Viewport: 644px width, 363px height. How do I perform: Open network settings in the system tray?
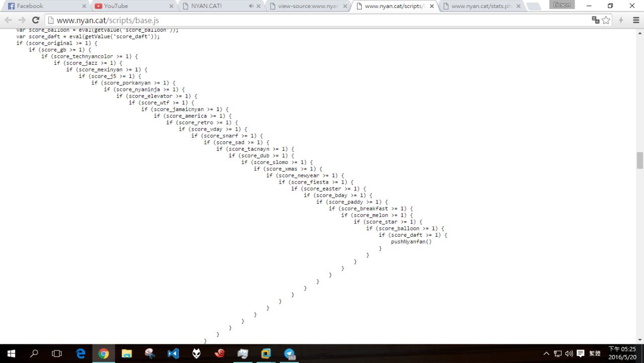click(x=557, y=353)
